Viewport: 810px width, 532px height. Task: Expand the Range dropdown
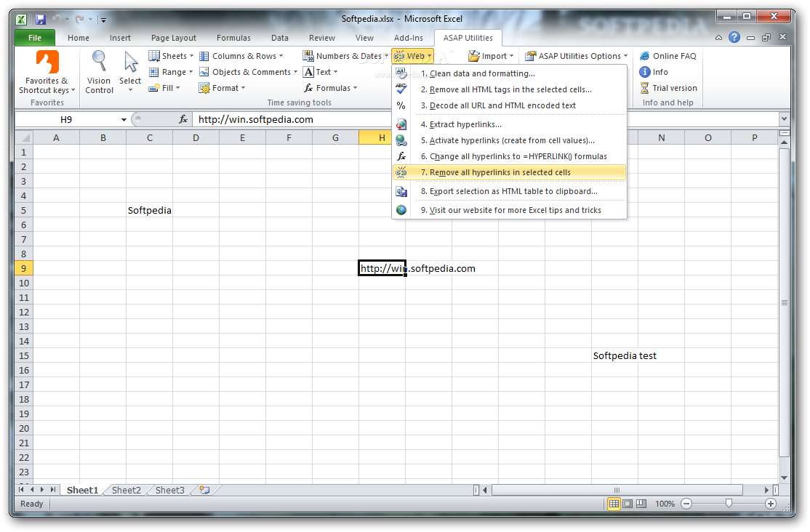(x=191, y=72)
